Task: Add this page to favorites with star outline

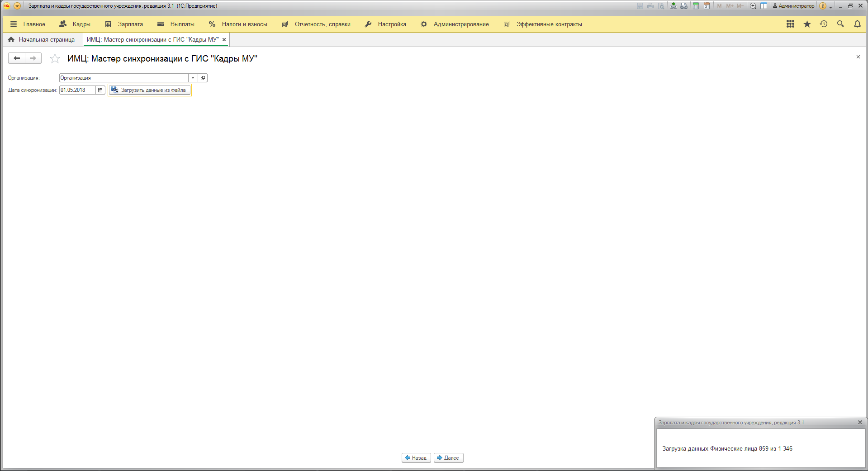Action: pyautogui.click(x=55, y=58)
